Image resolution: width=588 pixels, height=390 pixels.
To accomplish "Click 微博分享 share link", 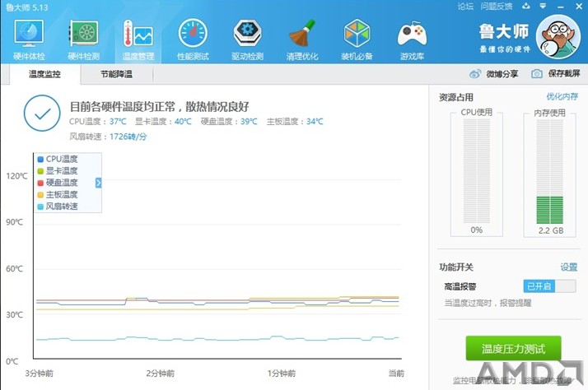I will point(502,74).
